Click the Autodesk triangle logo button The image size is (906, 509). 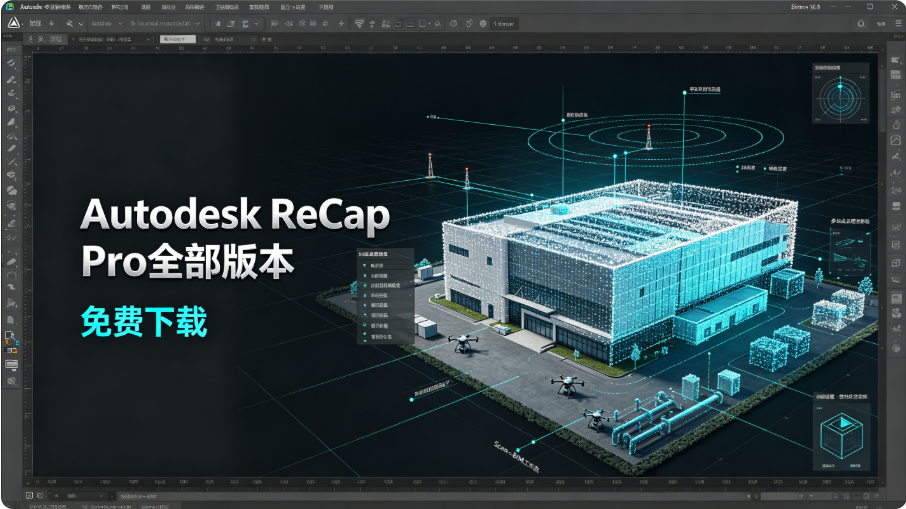14,23
